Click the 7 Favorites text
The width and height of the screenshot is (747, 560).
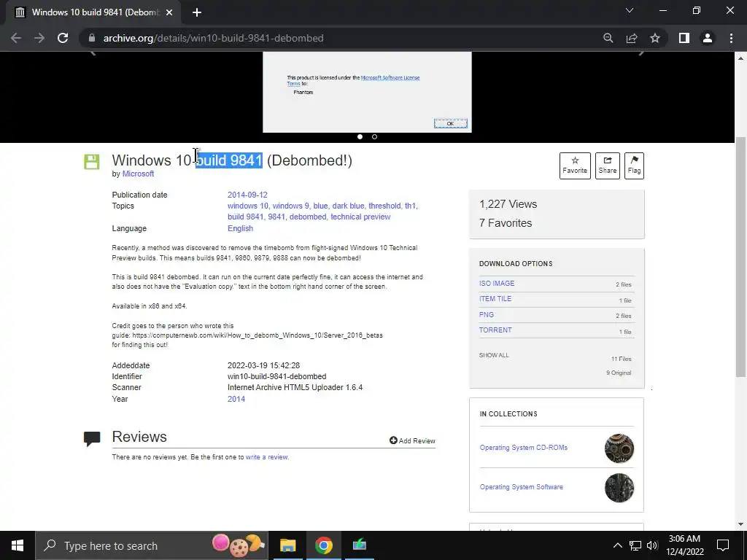(x=506, y=223)
